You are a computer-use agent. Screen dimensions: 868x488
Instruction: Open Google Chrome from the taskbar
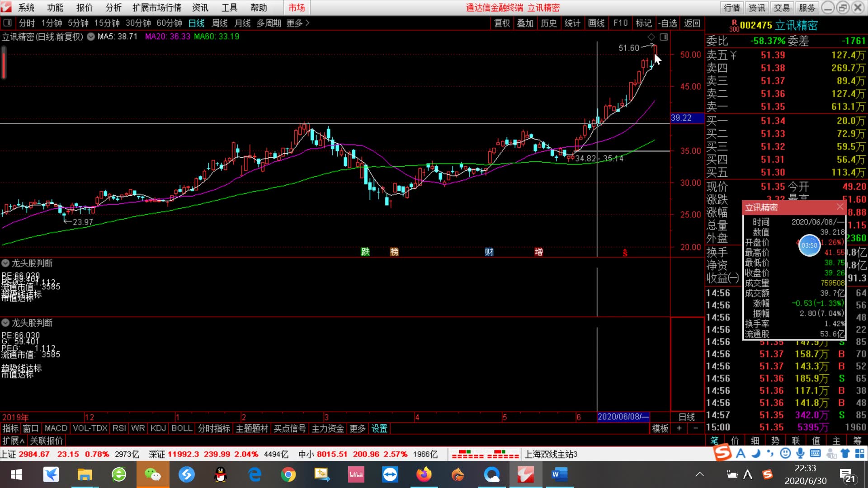288,474
